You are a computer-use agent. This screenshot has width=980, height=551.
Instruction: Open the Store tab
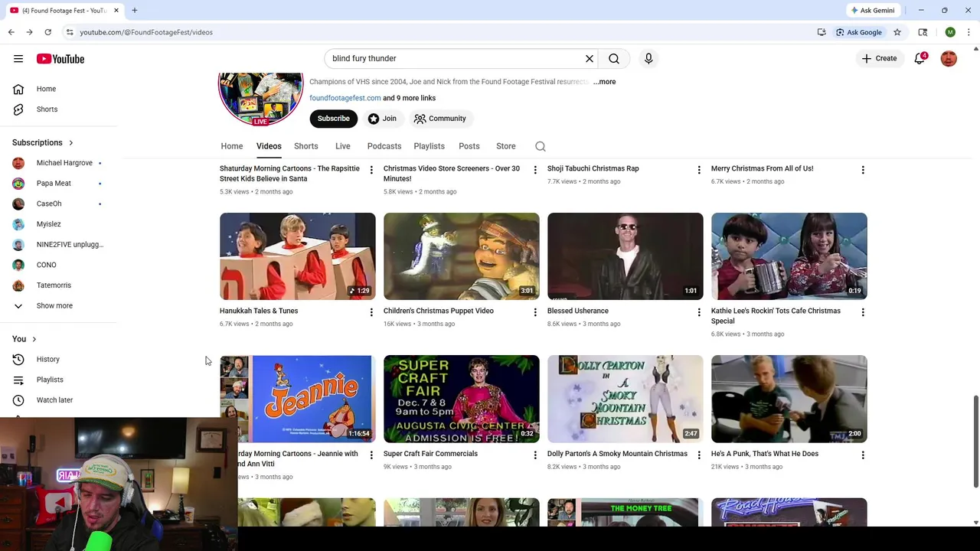click(x=505, y=146)
